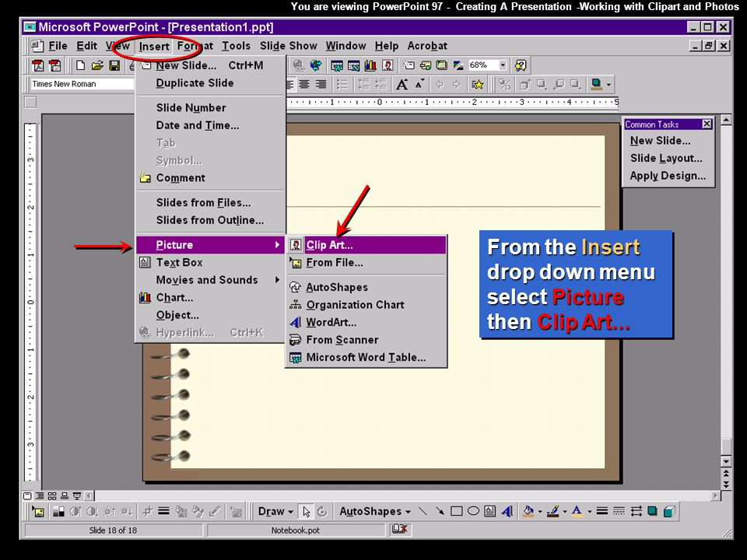Click the Apply Design toolbar icon

click(x=442, y=65)
